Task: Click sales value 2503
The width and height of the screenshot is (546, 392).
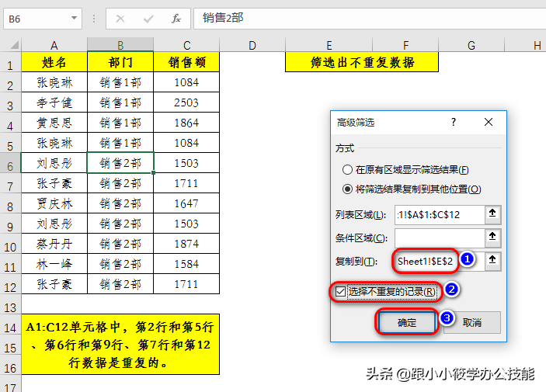Action: pos(186,102)
